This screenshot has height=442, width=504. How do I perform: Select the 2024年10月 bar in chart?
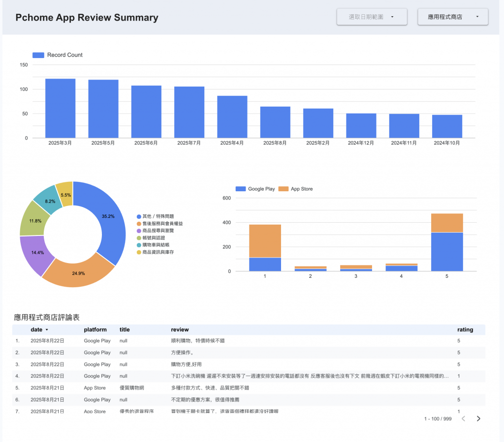pyautogui.click(x=447, y=126)
